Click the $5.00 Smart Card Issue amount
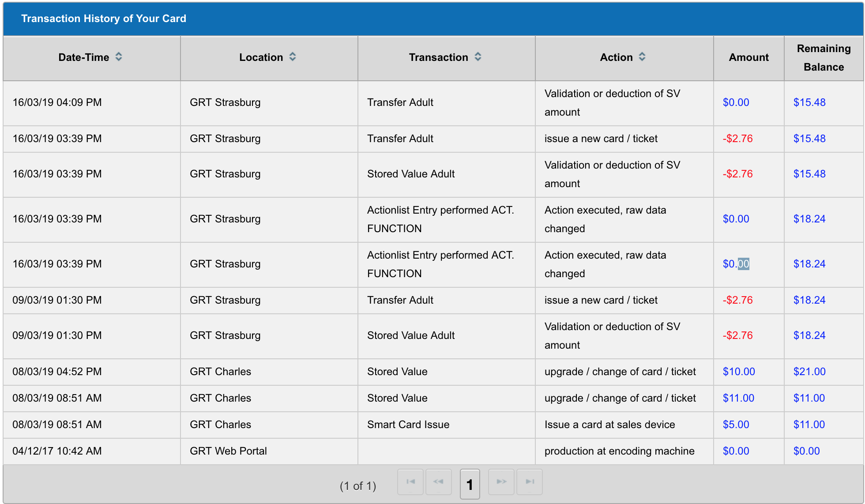Screen dimensions: 865x504 coord(736,425)
